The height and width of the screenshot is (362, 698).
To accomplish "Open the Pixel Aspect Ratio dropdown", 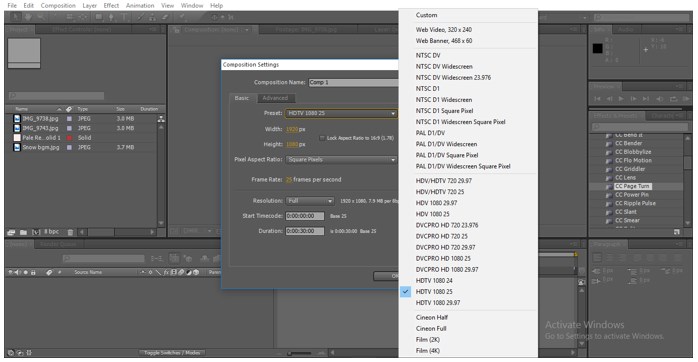I will [341, 160].
